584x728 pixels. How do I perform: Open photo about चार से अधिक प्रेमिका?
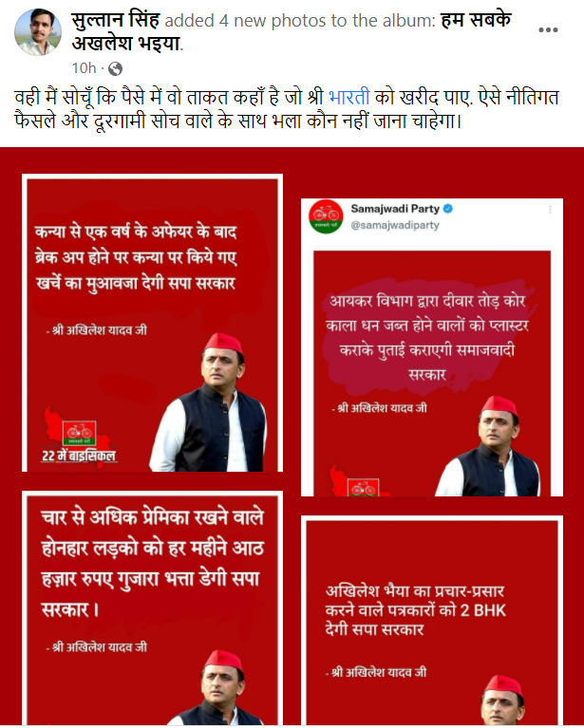(152, 607)
